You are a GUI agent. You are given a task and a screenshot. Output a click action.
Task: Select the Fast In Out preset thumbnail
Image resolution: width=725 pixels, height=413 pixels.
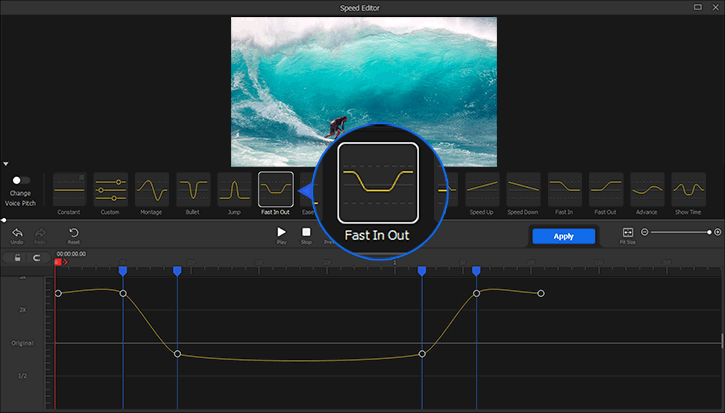275,189
